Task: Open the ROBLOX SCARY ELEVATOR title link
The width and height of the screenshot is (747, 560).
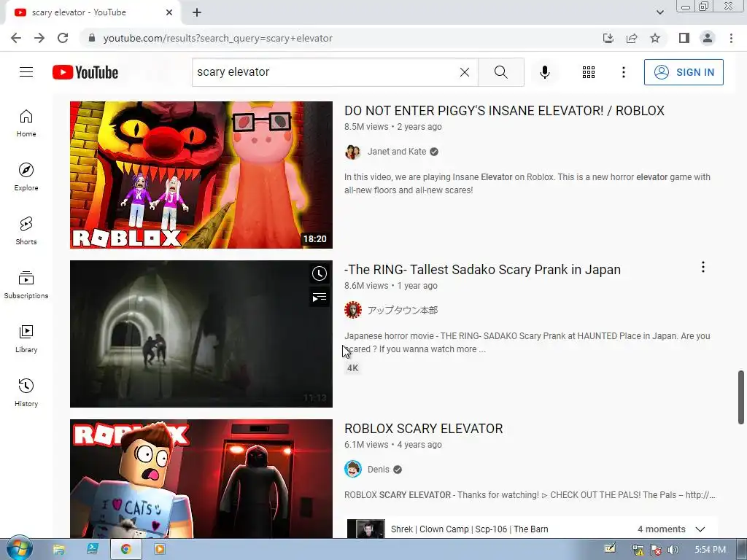Action: [424, 429]
